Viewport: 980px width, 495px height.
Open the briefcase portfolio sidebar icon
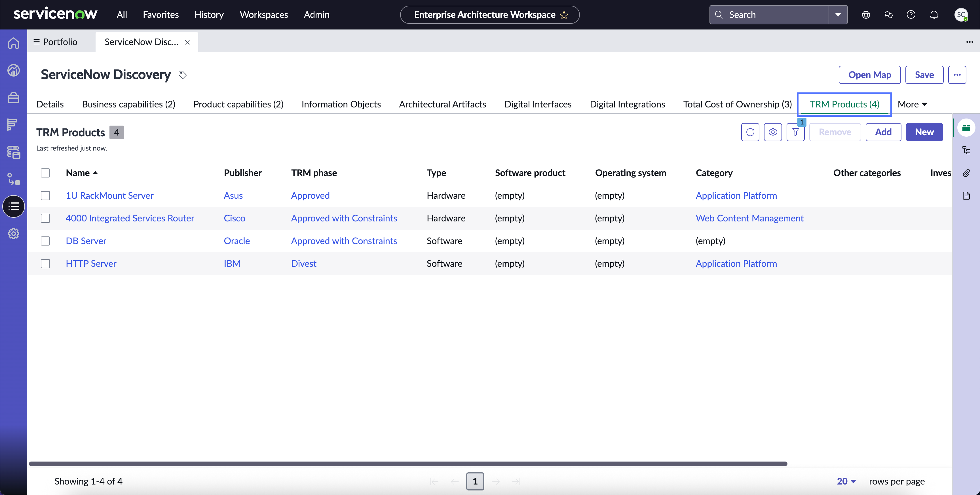14,98
